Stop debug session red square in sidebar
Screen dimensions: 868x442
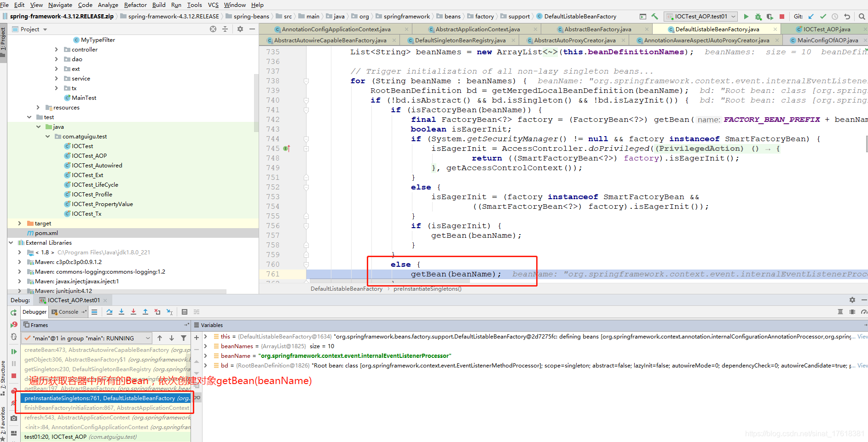(x=14, y=376)
